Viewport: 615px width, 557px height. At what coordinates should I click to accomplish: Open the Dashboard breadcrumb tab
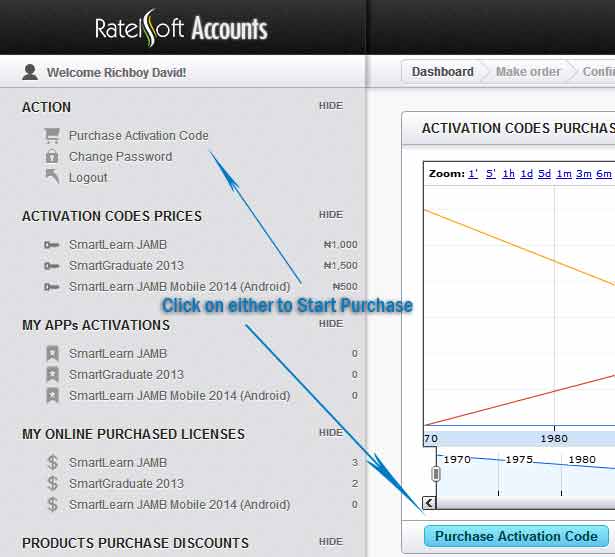pyautogui.click(x=442, y=72)
